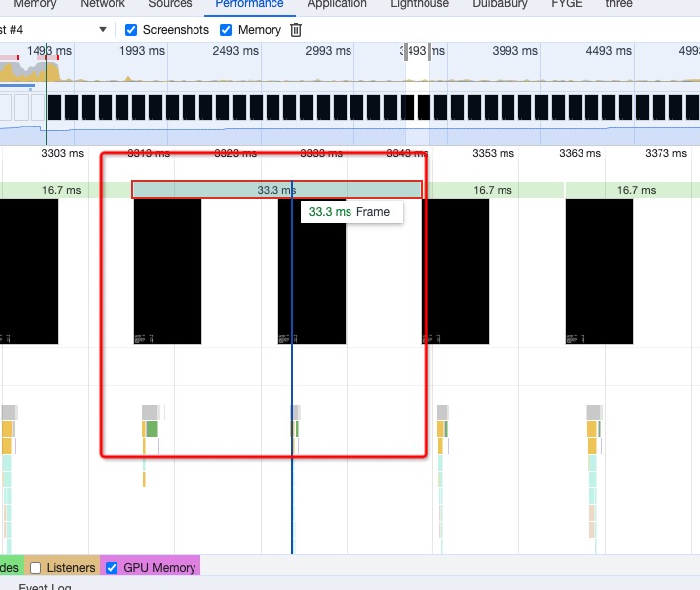Screen dimensions: 700x590
Task: Click the gray task block near 3373 ms
Action: point(593,412)
